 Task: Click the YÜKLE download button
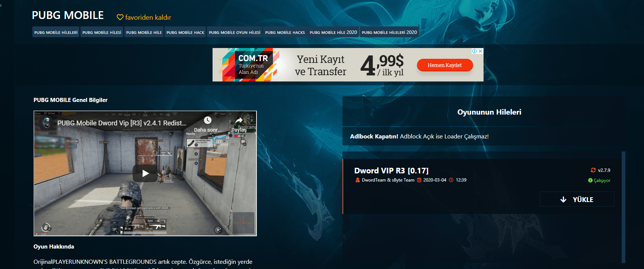pyautogui.click(x=577, y=199)
